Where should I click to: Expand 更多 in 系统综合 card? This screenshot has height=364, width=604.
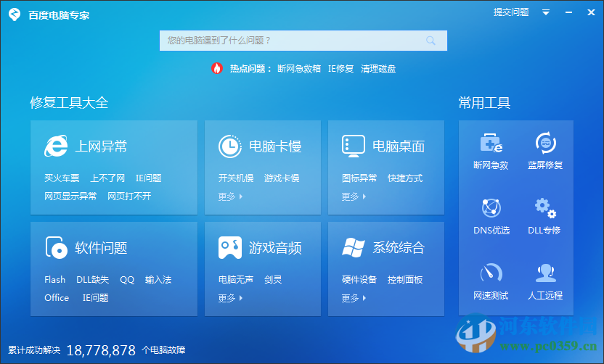(x=354, y=298)
